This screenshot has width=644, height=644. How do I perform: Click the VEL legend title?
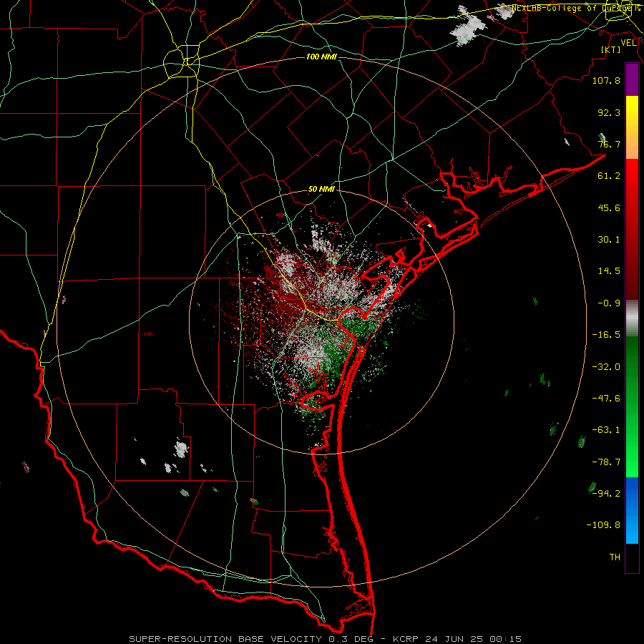click(x=628, y=43)
